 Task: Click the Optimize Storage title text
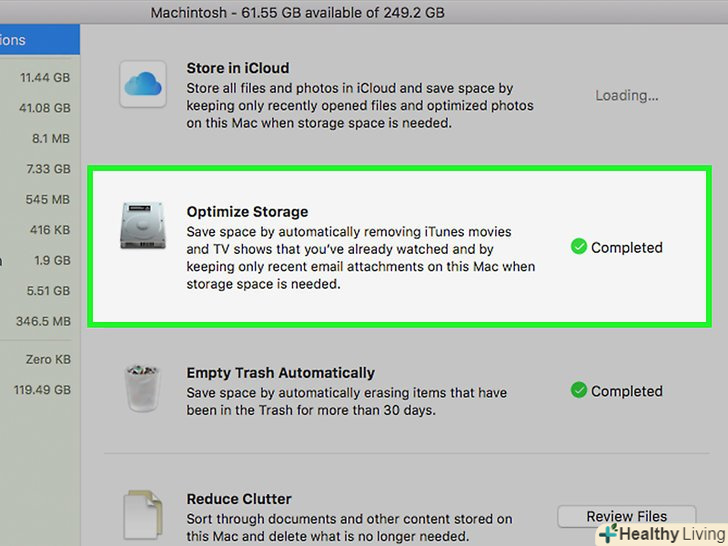(247, 212)
